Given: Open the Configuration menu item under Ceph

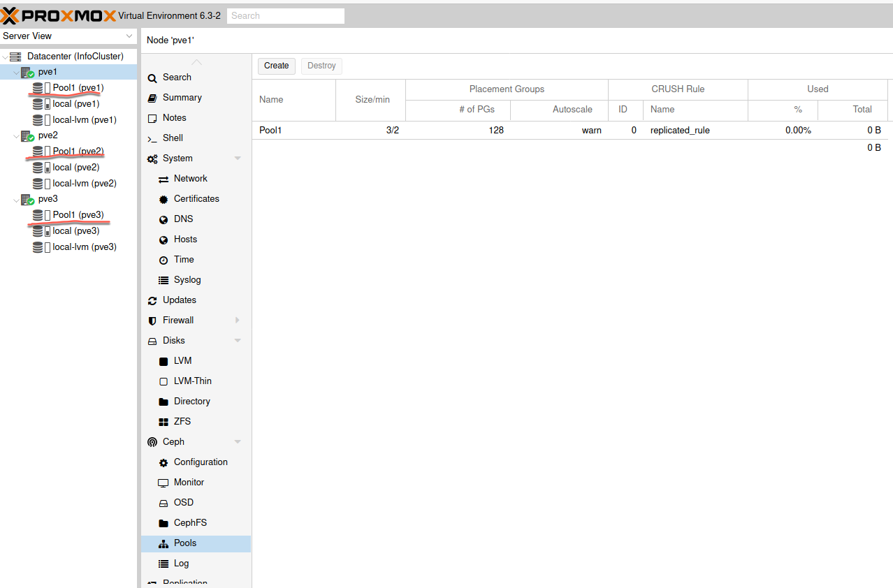Looking at the screenshot, I should (x=196, y=462).
